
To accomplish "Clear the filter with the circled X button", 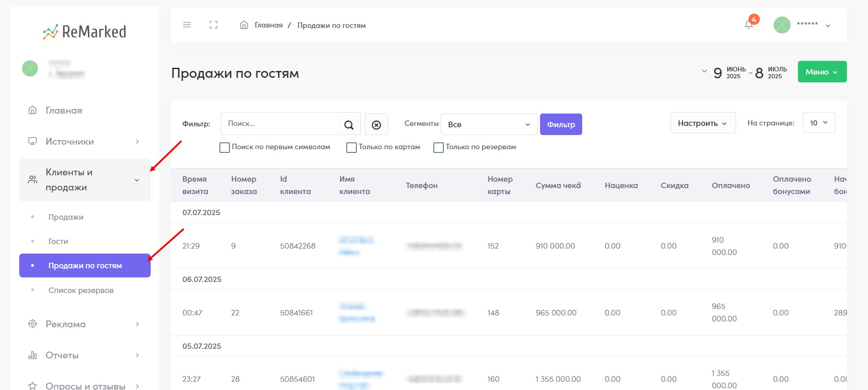I will (377, 125).
